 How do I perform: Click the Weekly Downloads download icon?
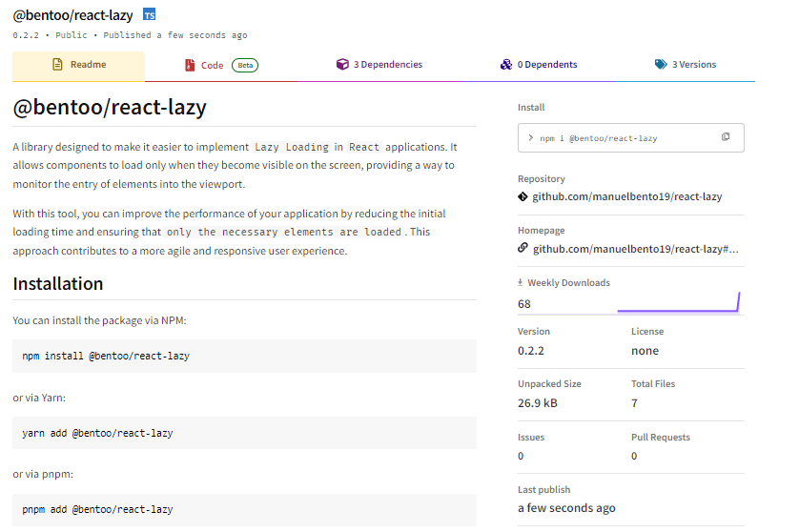coord(521,282)
